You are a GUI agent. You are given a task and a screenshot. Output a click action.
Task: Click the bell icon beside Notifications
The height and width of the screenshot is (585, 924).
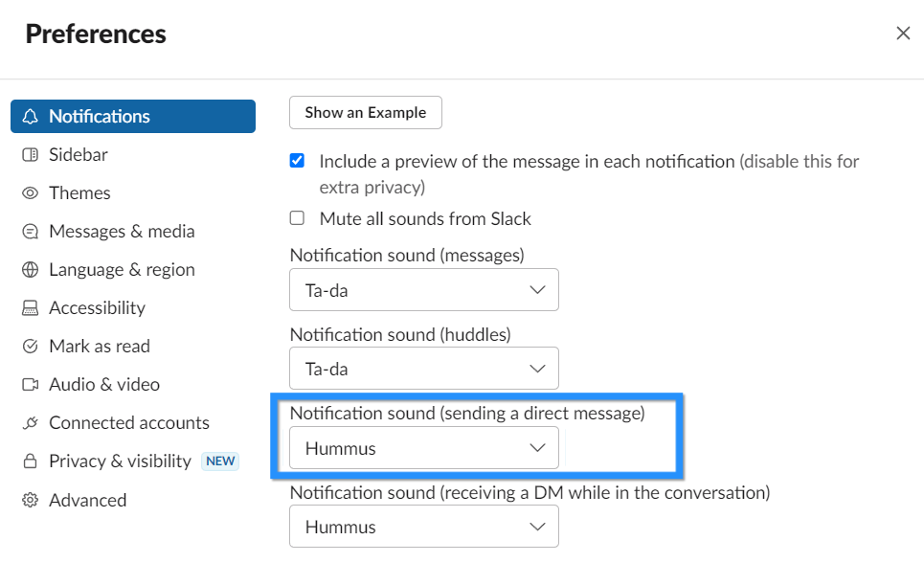[x=31, y=117]
